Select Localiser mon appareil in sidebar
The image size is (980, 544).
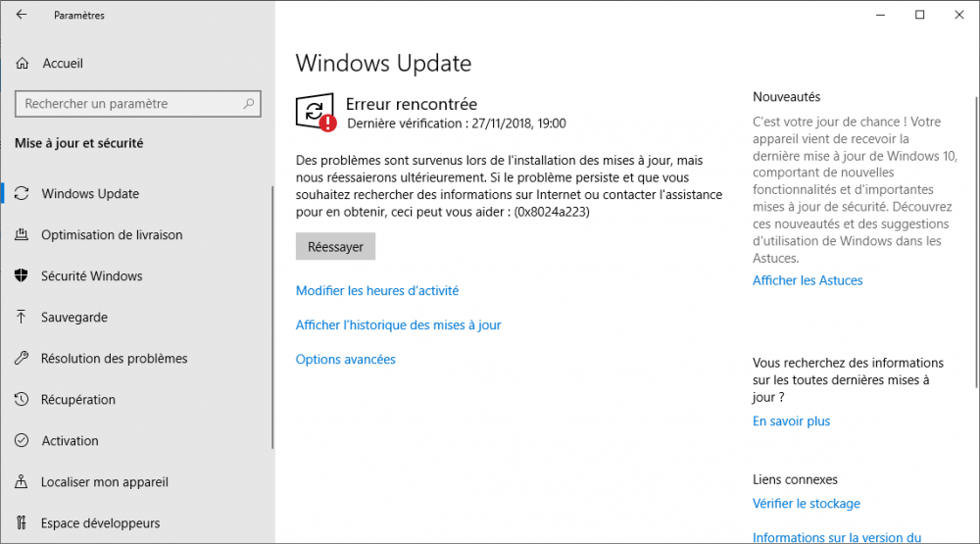pyautogui.click(x=104, y=482)
